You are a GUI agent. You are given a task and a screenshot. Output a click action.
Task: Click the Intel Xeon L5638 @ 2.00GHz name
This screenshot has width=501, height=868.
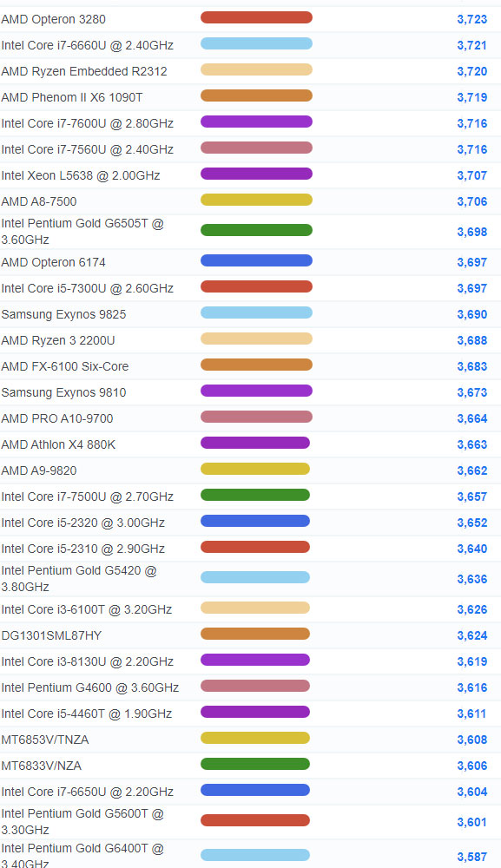point(81,175)
